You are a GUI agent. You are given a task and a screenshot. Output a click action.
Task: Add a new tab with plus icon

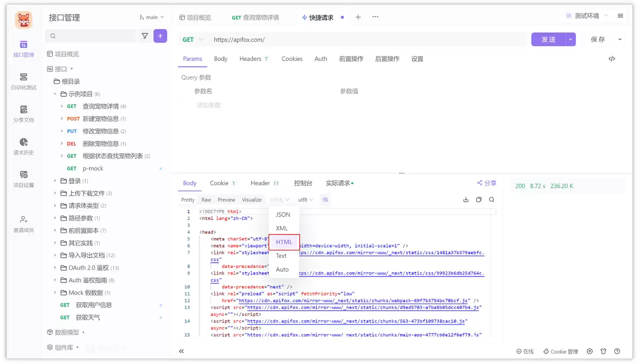358,17
